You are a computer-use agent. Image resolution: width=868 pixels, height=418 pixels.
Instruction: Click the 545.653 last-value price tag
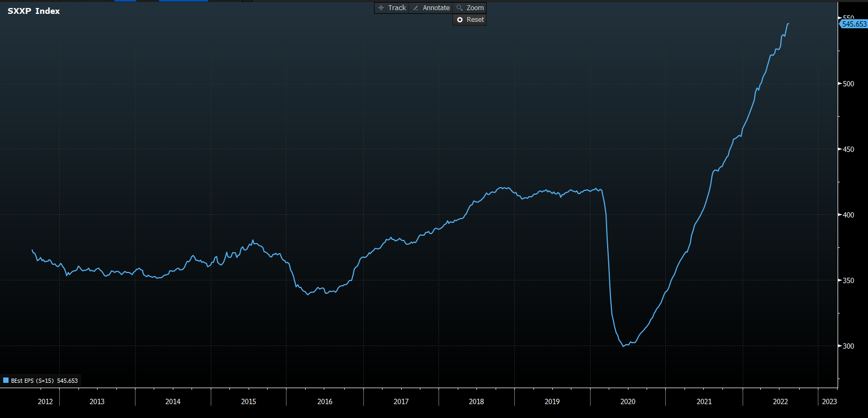(x=854, y=24)
